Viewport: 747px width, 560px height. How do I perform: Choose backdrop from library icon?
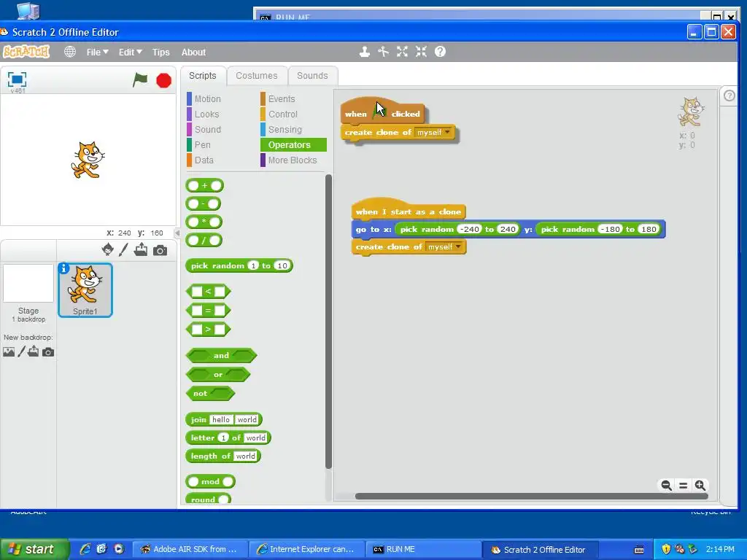coord(9,352)
